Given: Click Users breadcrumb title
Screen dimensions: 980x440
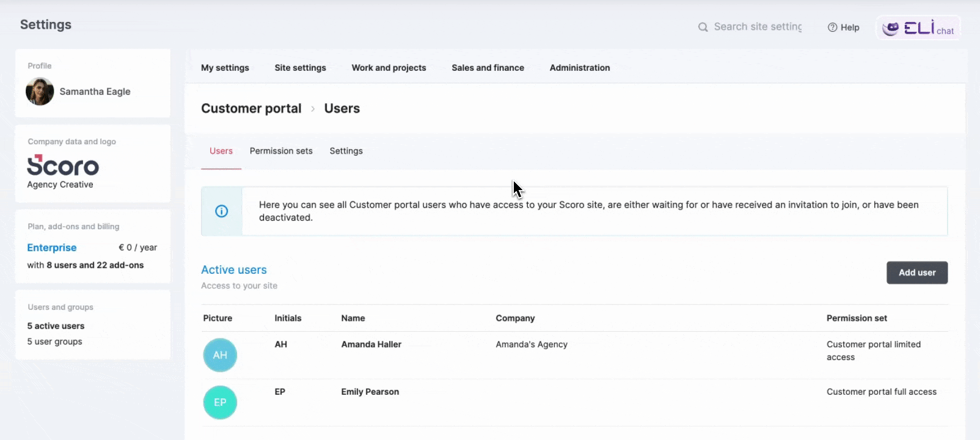Looking at the screenshot, I should coord(342,108).
